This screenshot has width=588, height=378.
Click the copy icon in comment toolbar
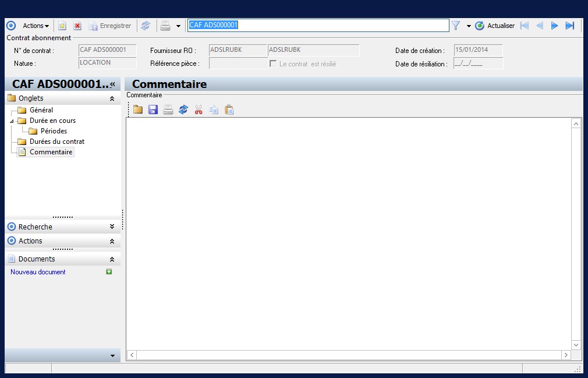(x=214, y=109)
